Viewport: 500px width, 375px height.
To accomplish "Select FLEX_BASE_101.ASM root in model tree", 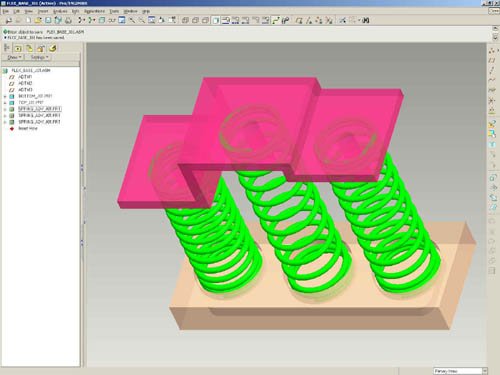I will (x=31, y=71).
